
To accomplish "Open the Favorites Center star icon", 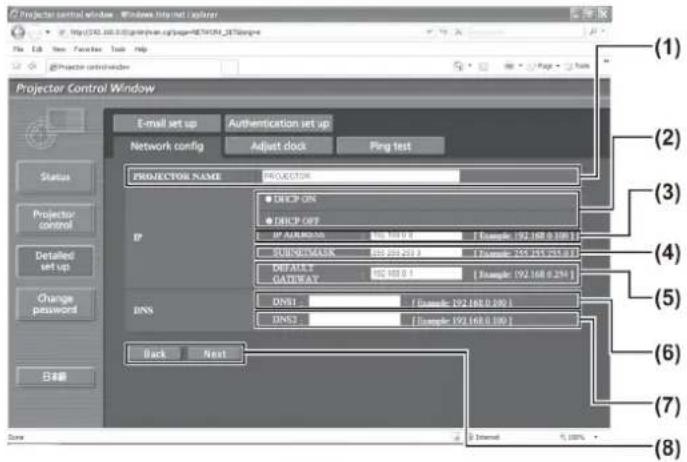I will 17,66.
